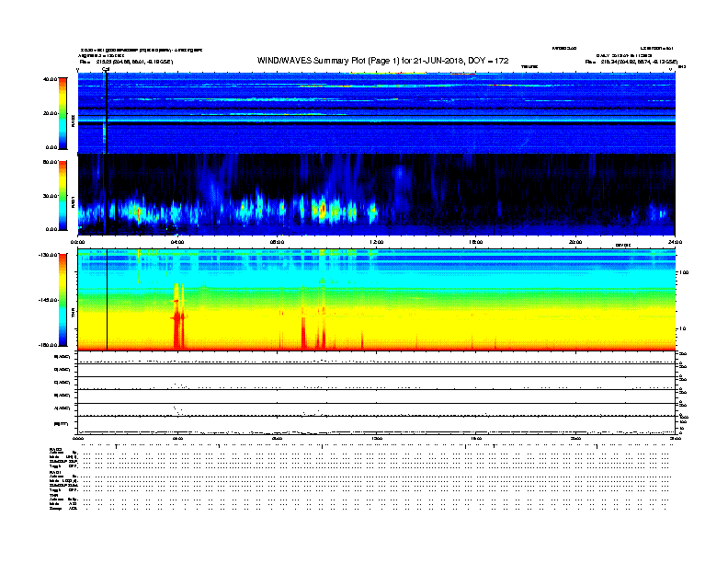
Task: Click the '0.00' label of top color scale
Action: [51, 148]
